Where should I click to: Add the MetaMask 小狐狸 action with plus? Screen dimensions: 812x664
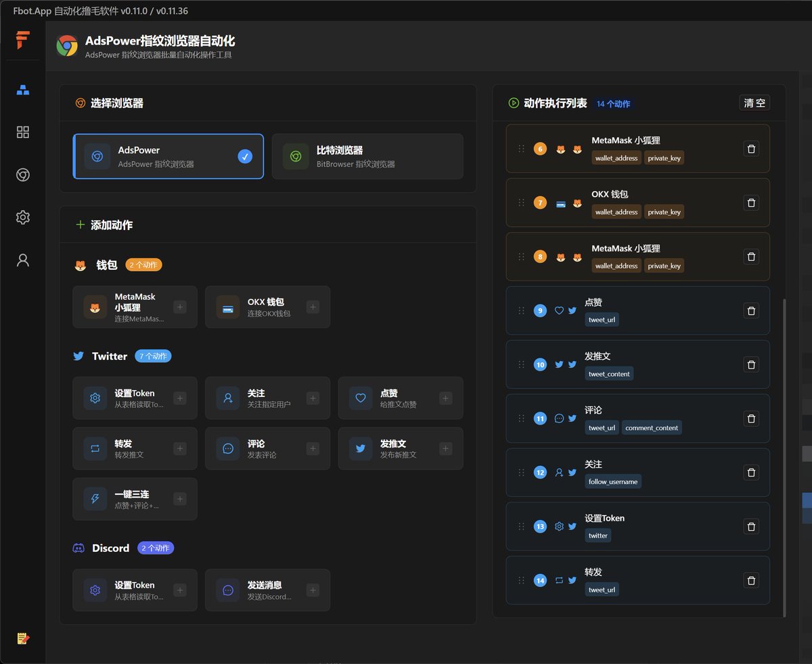(180, 307)
